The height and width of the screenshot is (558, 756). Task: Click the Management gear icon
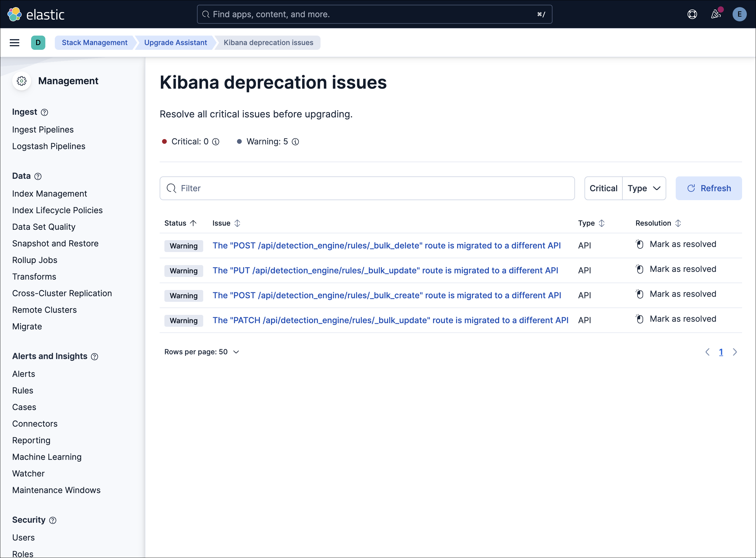[22, 81]
